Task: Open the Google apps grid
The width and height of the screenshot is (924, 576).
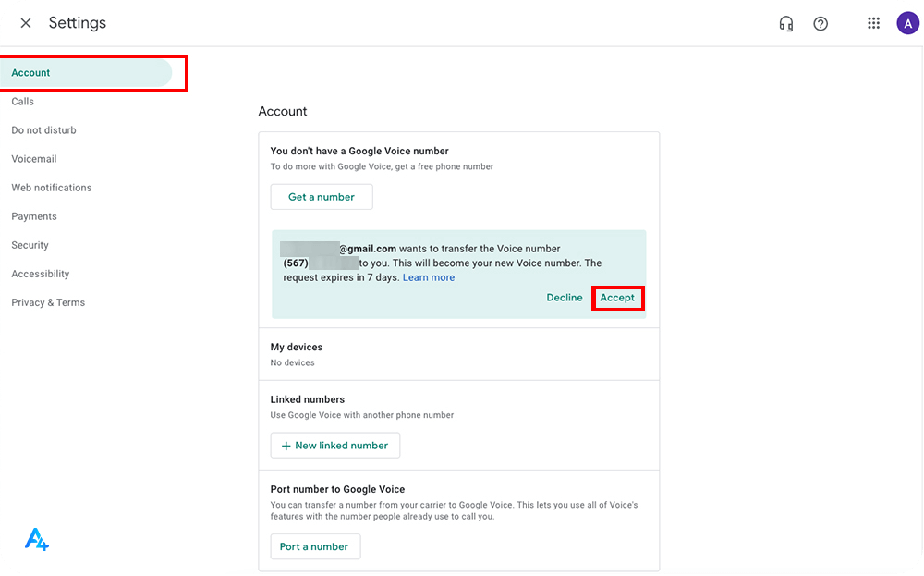Action: coord(873,23)
